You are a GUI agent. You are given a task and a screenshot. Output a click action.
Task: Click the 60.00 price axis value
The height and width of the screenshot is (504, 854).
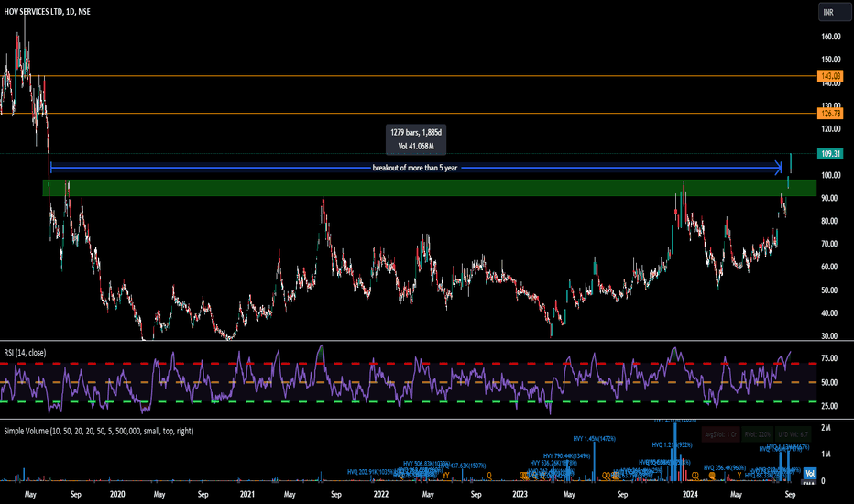pos(829,267)
